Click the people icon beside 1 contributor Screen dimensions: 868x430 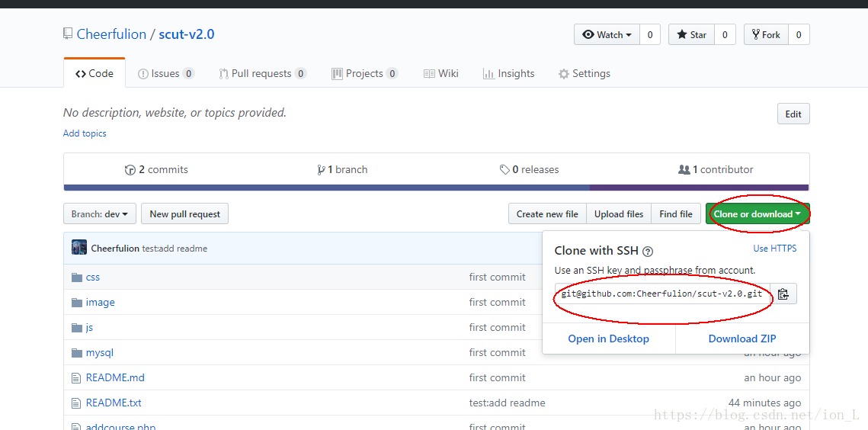point(684,169)
